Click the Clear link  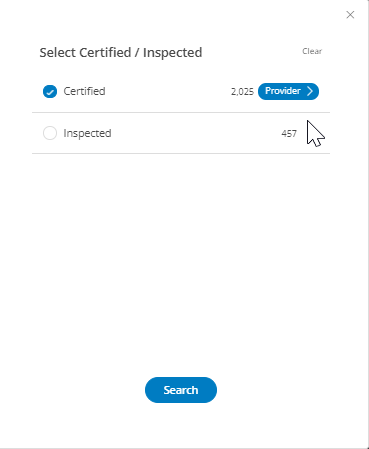coord(312,51)
